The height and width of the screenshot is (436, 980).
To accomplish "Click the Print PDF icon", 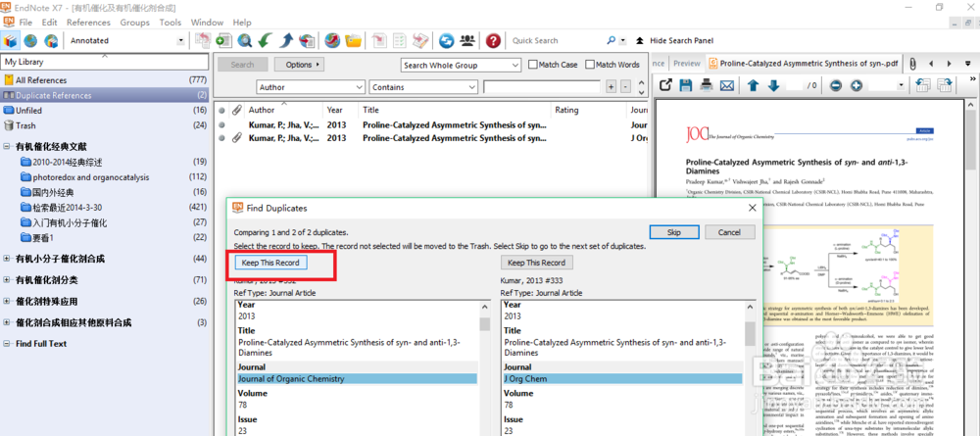I will tap(707, 84).
